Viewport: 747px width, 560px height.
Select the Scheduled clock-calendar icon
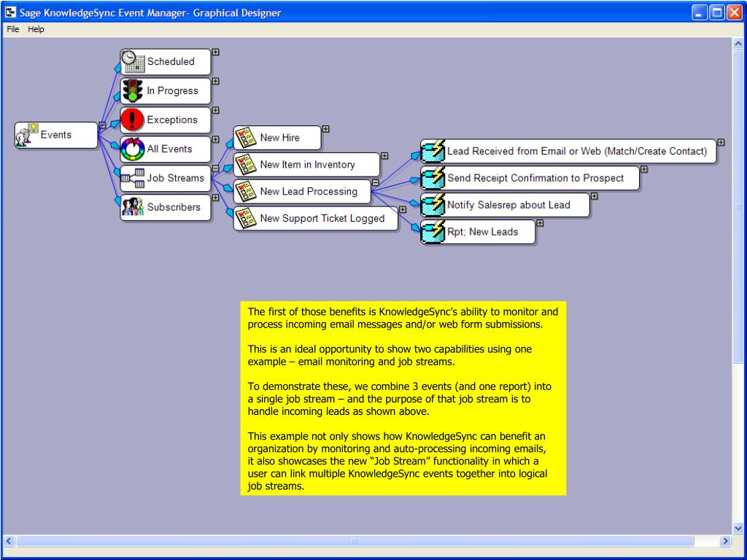point(133,61)
